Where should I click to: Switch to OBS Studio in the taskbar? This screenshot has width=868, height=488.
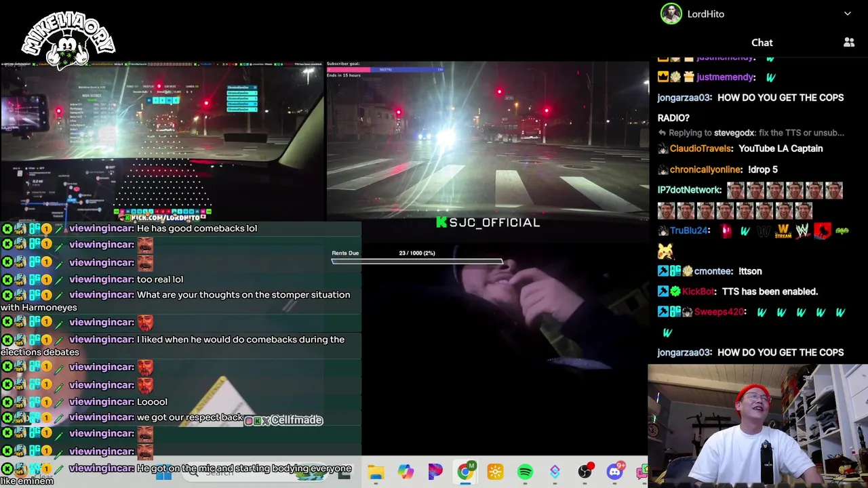[585, 472]
